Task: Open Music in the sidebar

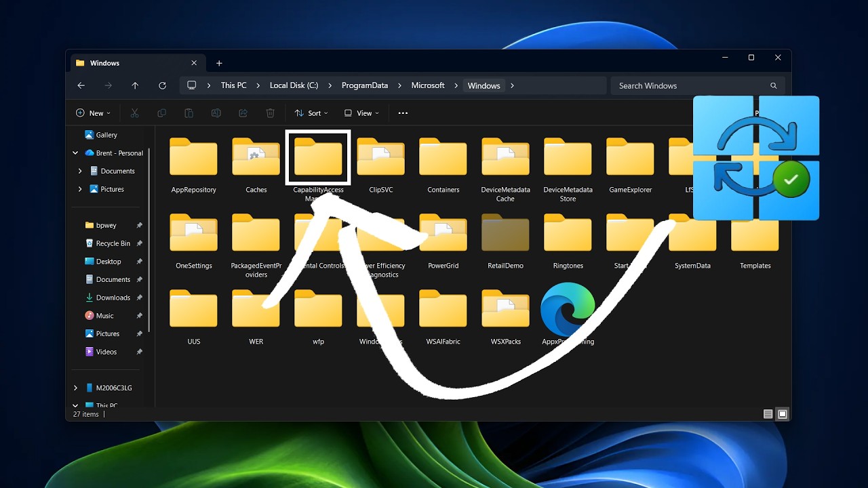Action: coord(99,316)
